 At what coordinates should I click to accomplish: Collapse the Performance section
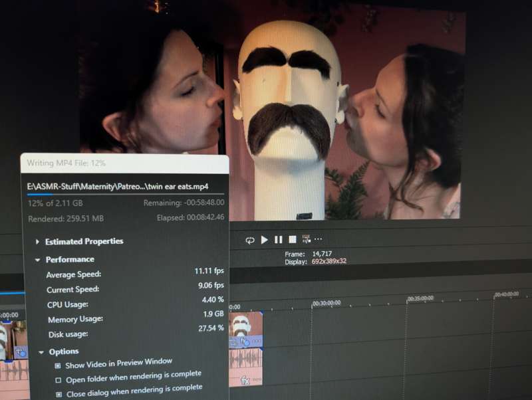point(38,260)
